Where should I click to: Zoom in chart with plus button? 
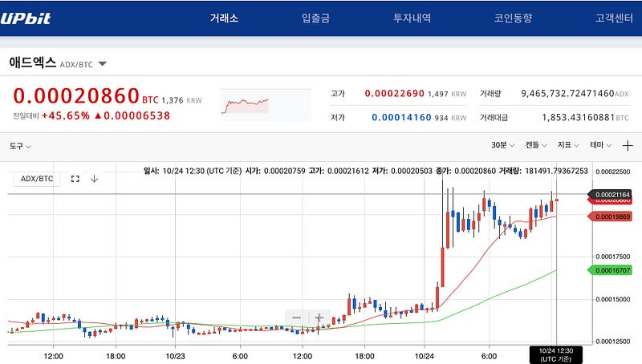click(319, 317)
